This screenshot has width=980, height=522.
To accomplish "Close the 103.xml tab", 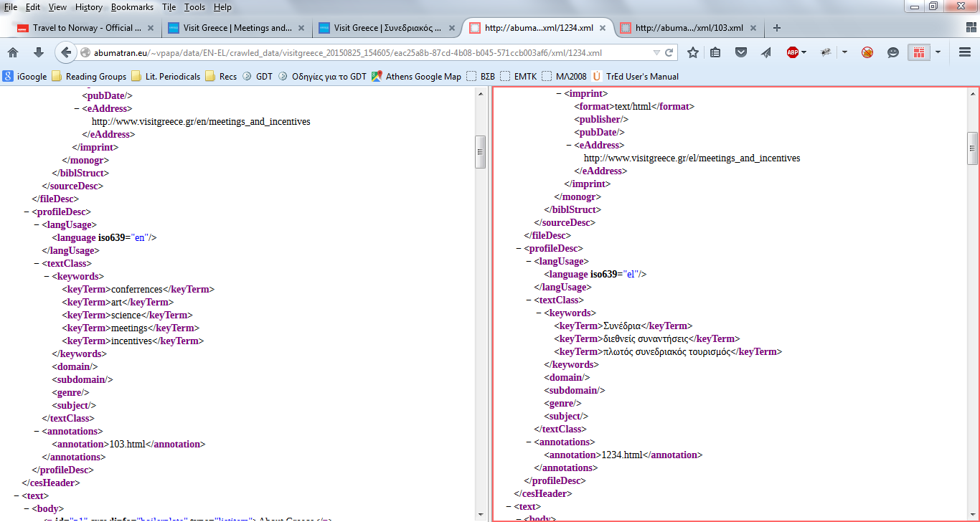I will pos(753,28).
